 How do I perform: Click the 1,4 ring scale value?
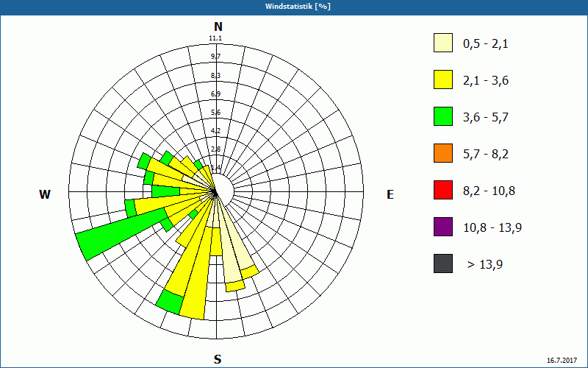pos(215,168)
